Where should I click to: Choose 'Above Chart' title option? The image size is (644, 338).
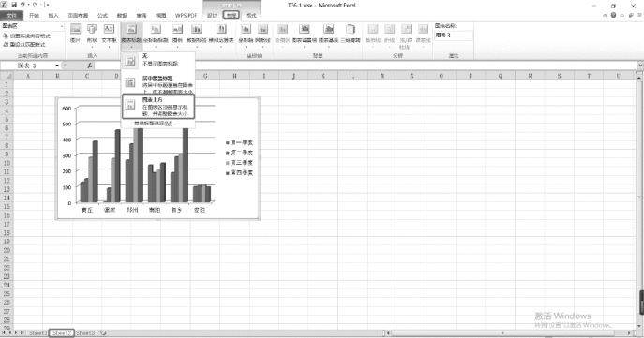tap(158, 107)
